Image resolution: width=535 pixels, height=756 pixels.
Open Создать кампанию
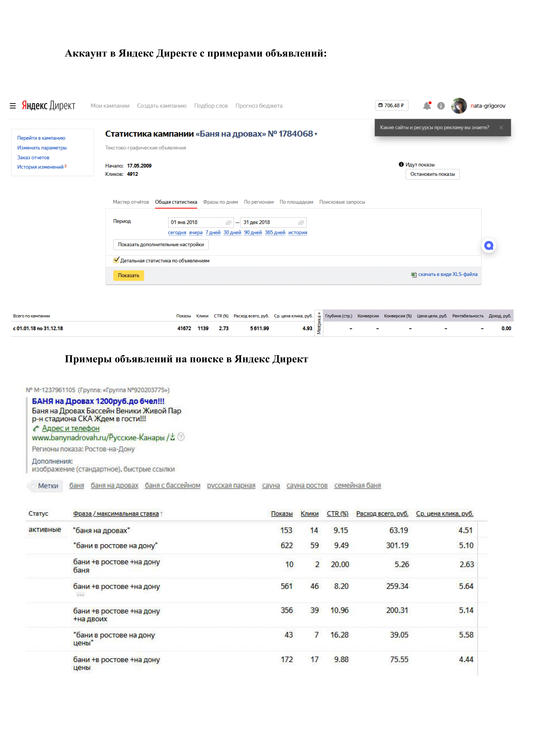162,106
